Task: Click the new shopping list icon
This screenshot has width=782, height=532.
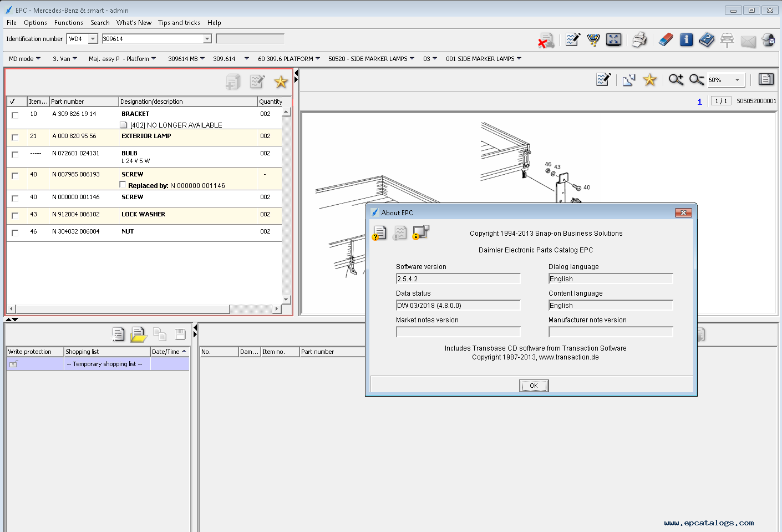Action: 118,334
